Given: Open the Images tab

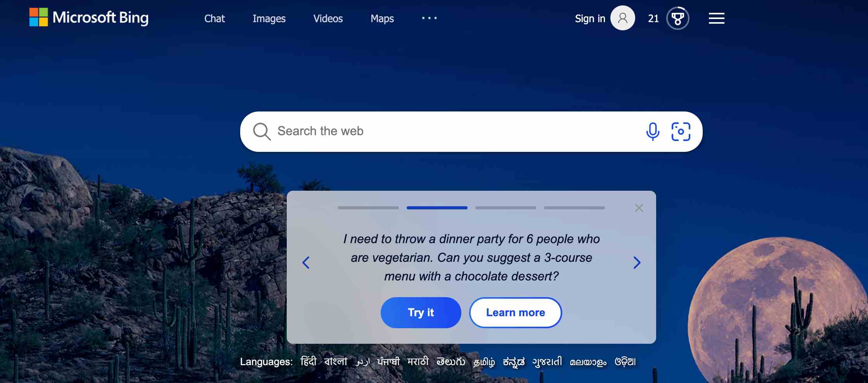Looking at the screenshot, I should [x=269, y=18].
